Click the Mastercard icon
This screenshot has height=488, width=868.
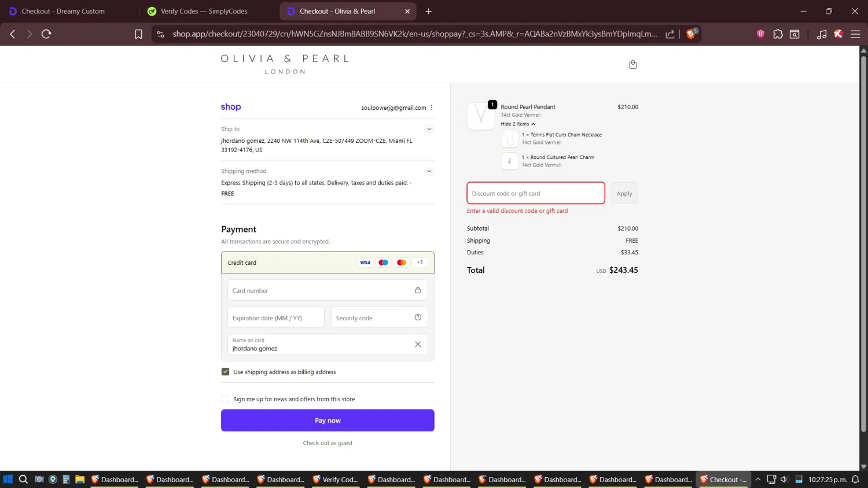click(x=402, y=263)
